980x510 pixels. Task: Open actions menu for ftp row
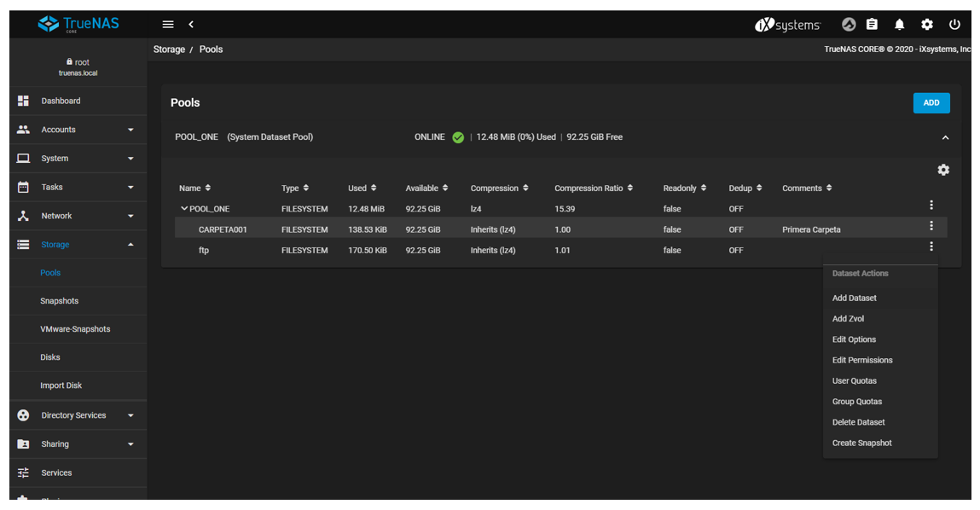tap(931, 246)
